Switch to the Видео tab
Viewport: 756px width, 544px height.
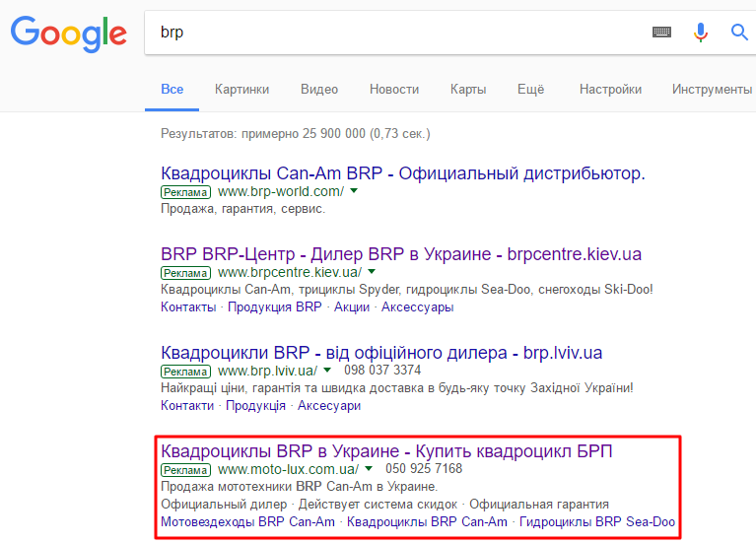point(319,90)
